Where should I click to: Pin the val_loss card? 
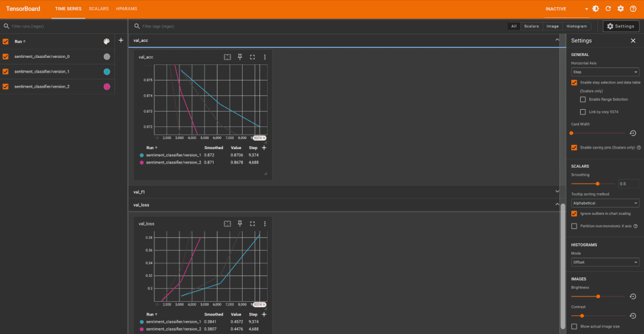point(240,224)
